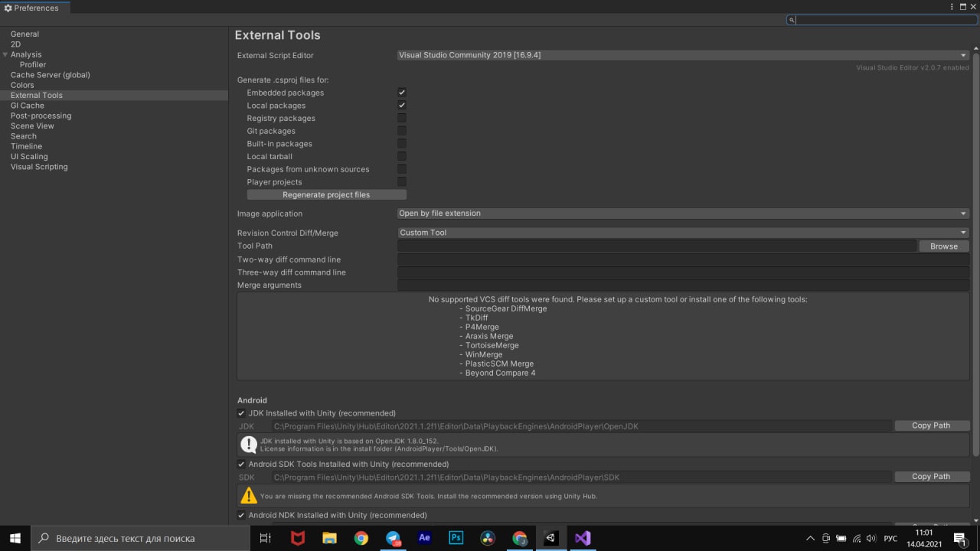Open the Profiler preferences page
980x551 pixels.
pos(33,65)
